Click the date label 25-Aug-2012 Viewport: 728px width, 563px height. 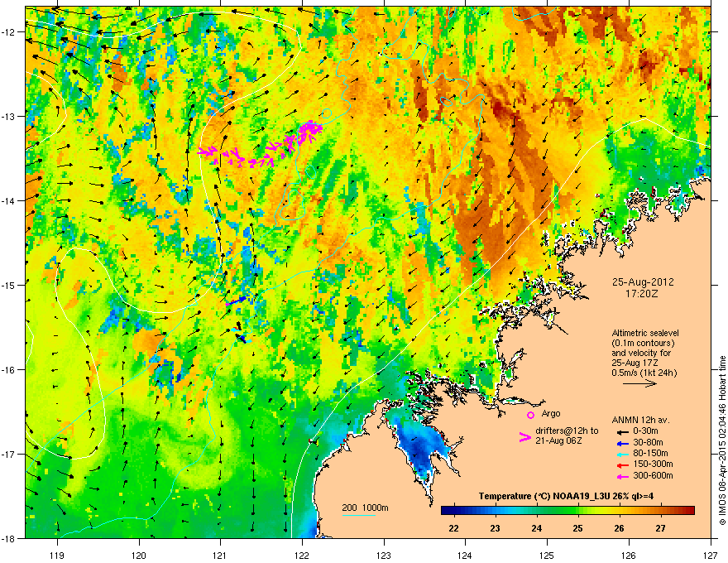(643, 282)
